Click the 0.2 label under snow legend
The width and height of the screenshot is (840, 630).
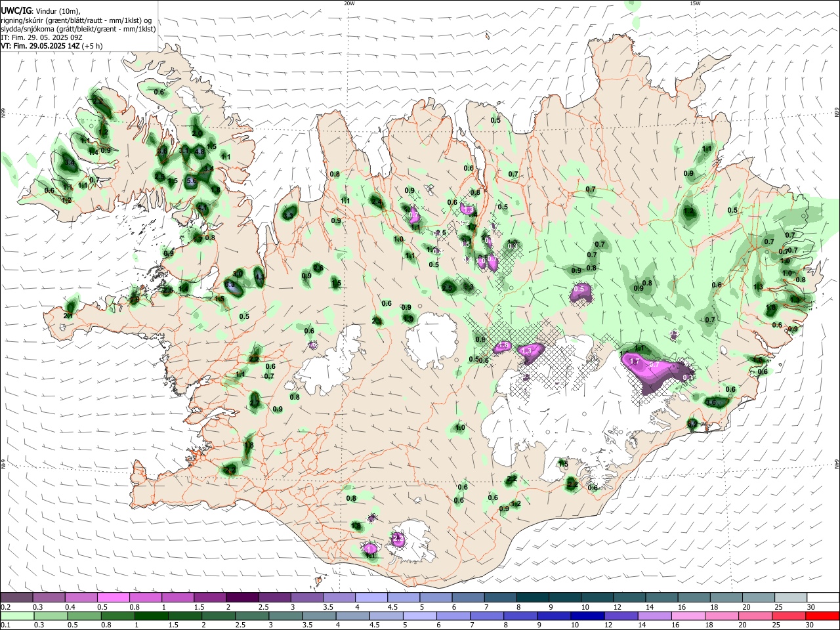click(x=5, y=607)
